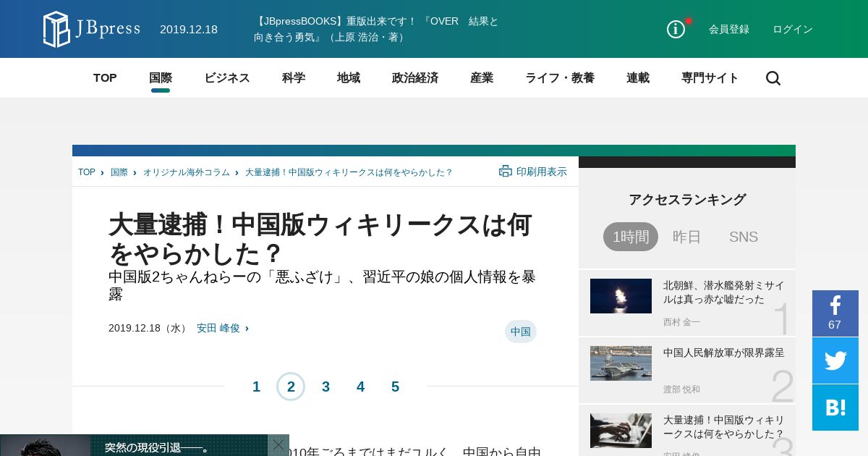Click 国際 in the breadcrumb
868x456 pixels.
[119, 172]
